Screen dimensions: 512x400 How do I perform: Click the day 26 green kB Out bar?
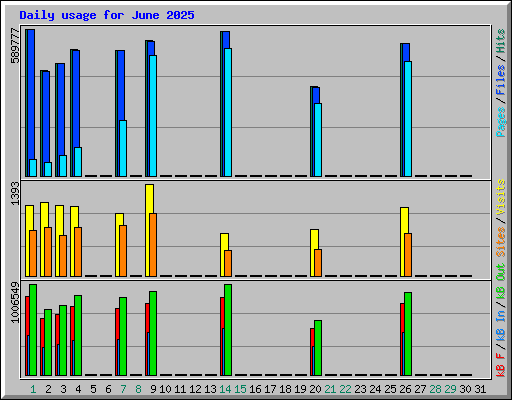click(408, 334)
